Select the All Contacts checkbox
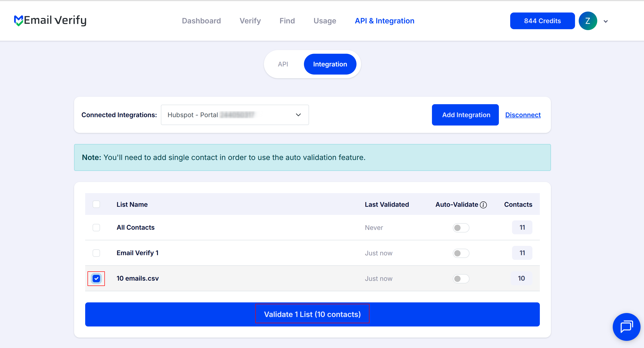The height and width of the screenshot is (348, 644). [x=96, y=228]
